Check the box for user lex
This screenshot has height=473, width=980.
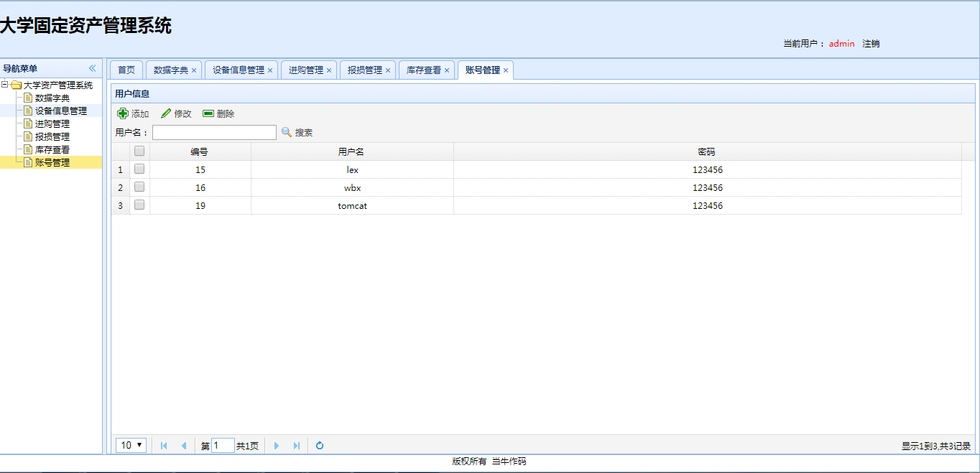[139, 169]
